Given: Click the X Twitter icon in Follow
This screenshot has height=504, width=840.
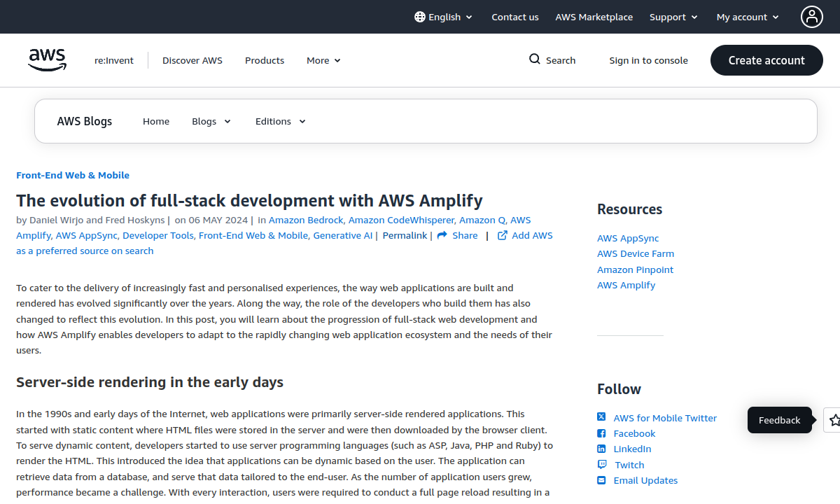Looking at the screenshot, I should tap(601, 417).
